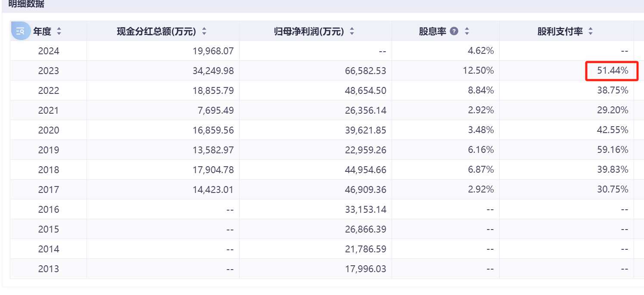The height and width of the screenshot is (295, 644).
Task: Select the 2013 year cell
Action: pyautogui.click(x=49, y=269)
